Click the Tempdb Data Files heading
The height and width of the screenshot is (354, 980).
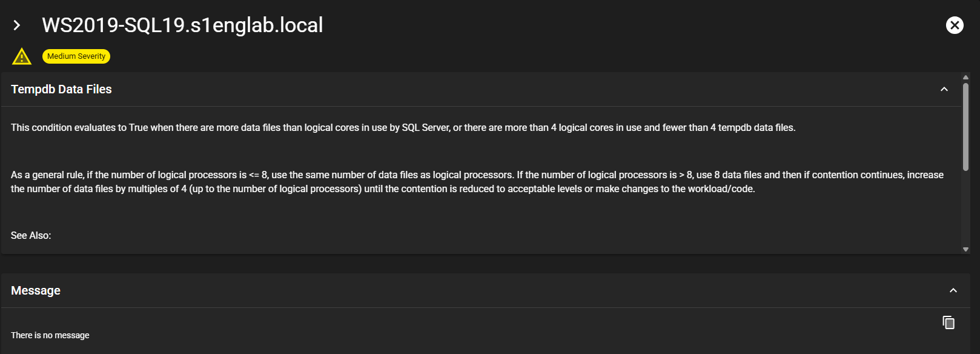[x=61, y=89]
